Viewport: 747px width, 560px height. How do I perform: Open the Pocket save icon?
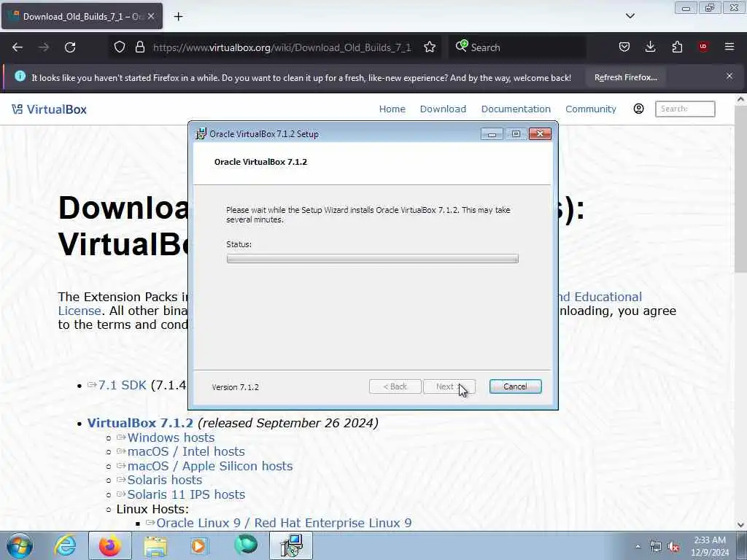[624, 47]
